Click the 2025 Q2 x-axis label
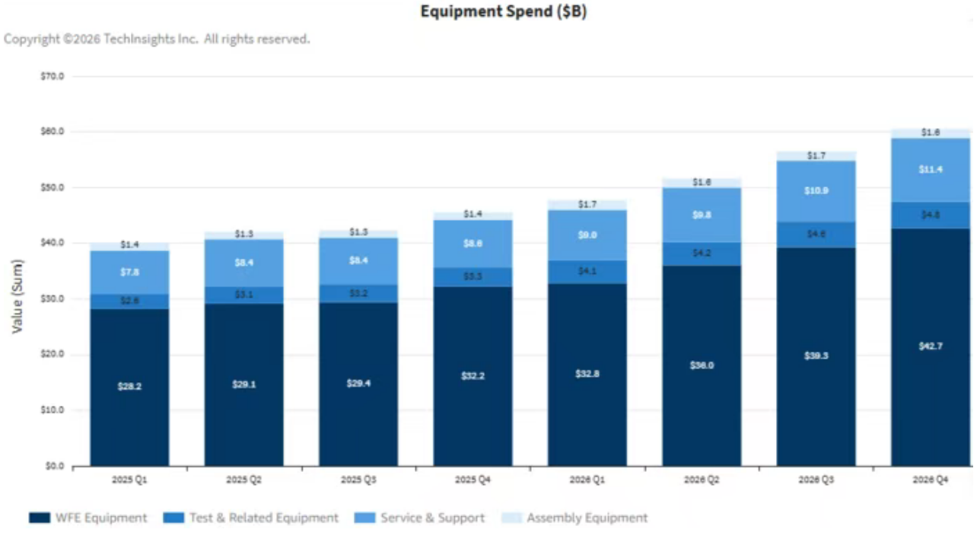Image resolution: width=980 pixels, height=539 pixels. (x=243, y=480)
